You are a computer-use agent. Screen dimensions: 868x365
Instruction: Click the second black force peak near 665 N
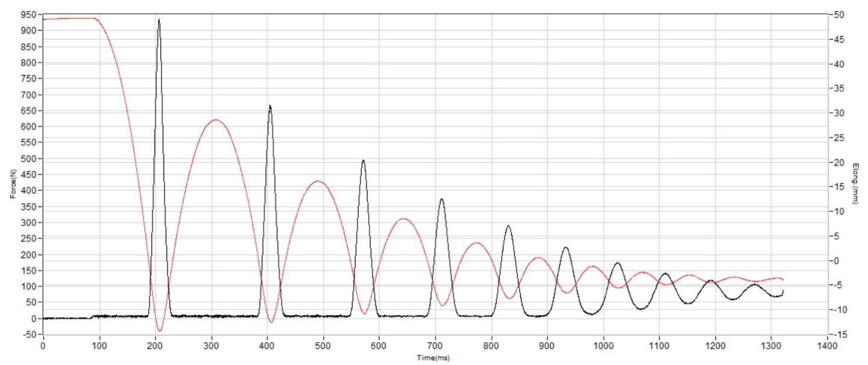pyautogui.click(x=269, y=106)
